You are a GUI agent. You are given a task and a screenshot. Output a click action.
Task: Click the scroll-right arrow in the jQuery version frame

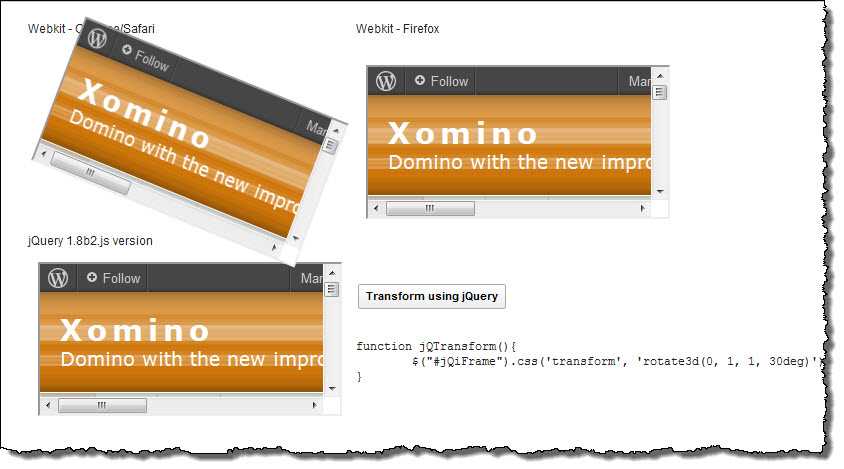point(315,406)
